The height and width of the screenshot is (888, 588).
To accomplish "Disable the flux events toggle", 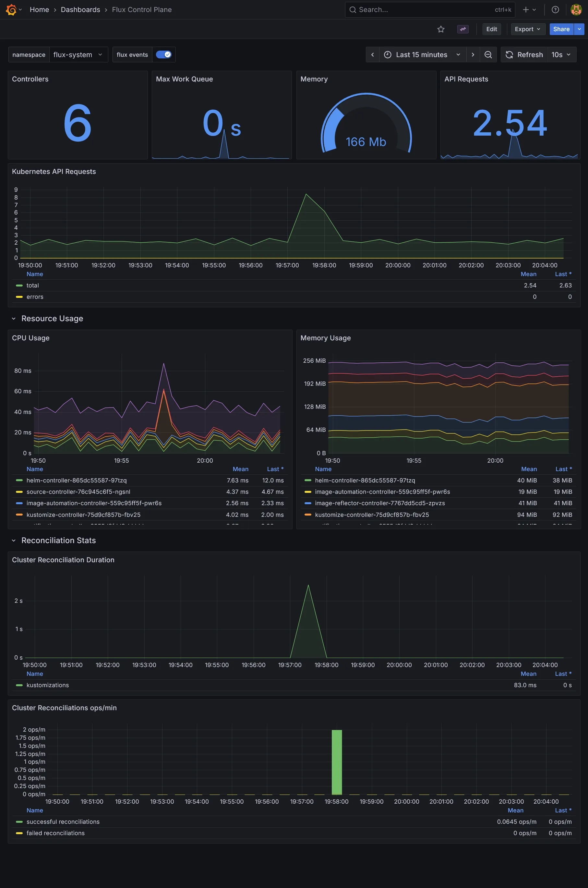I will coord(164,55).
